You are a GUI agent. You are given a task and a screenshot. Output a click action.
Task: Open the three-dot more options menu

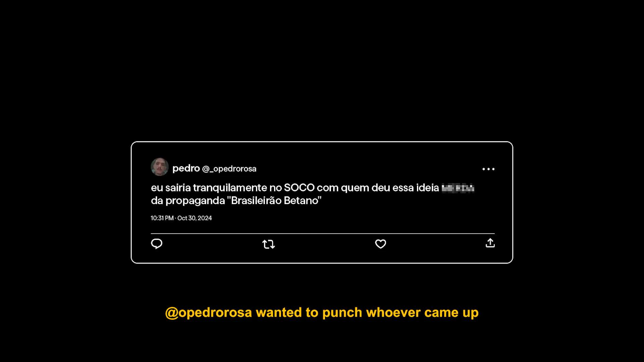(488, 169)
